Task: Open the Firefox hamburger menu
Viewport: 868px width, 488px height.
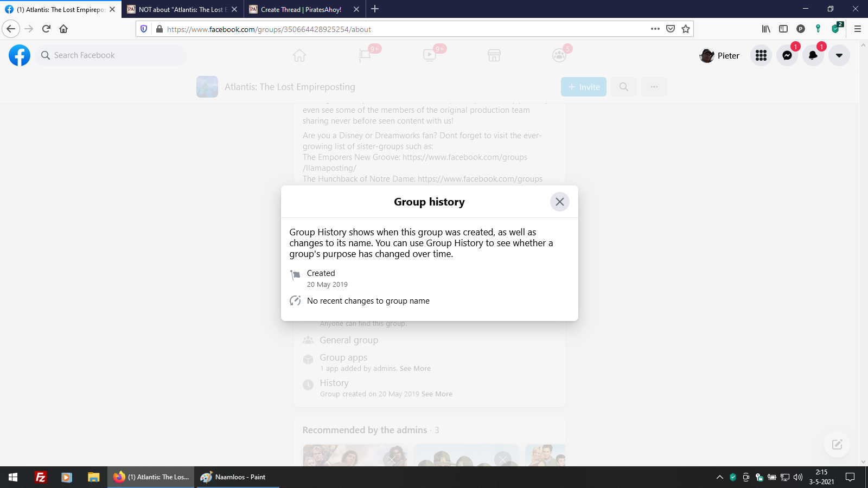Action: pos(858,29)
